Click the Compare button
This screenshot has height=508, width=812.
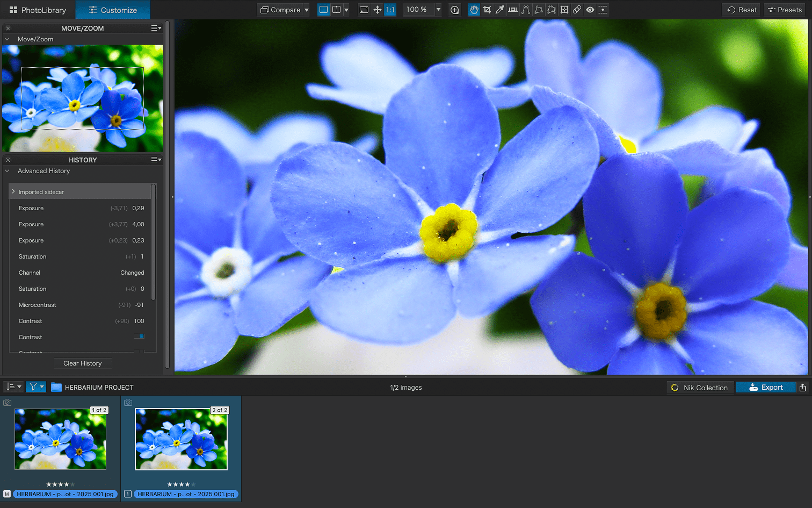point(280,10)
